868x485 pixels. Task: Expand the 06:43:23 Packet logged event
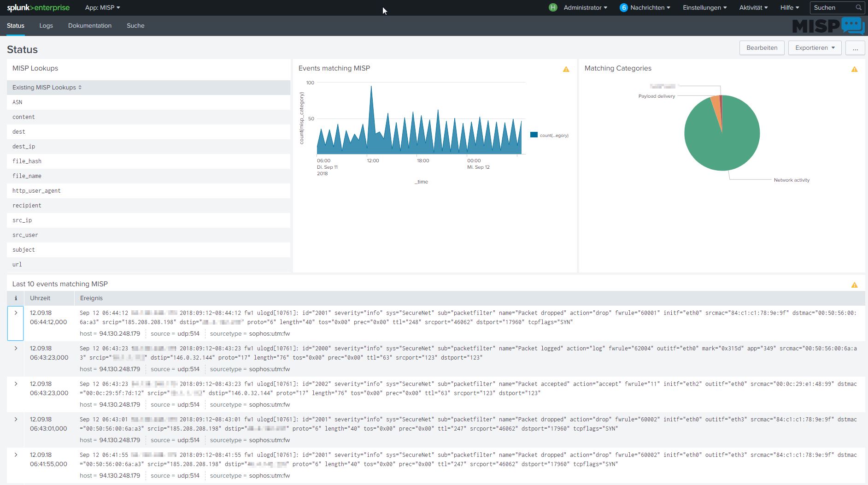tap(16, 349)
